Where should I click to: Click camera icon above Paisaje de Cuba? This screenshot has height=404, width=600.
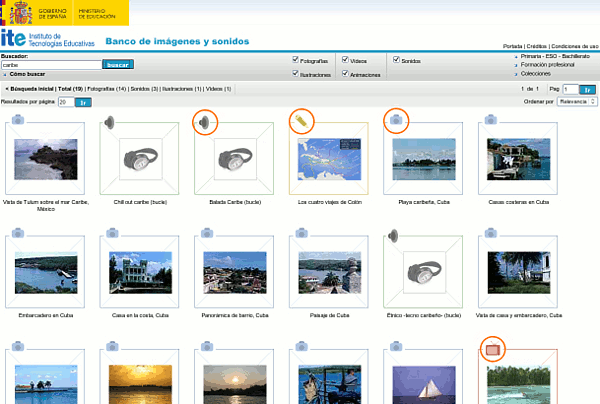(x=302, y=233)
